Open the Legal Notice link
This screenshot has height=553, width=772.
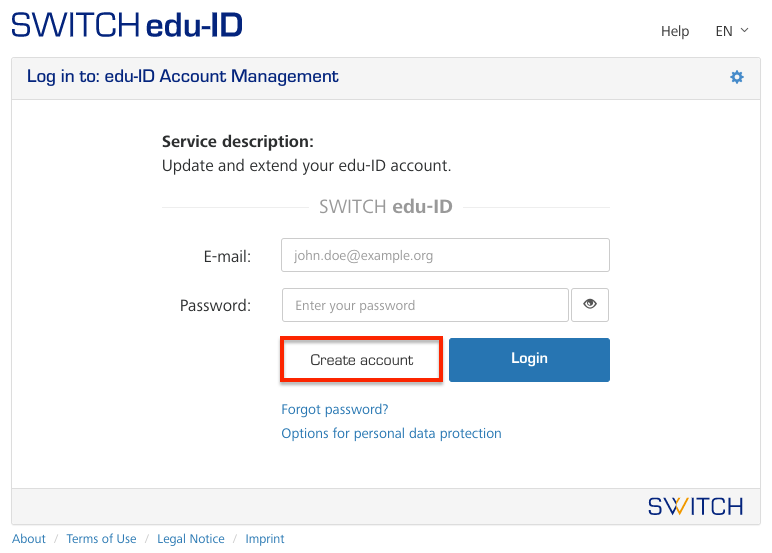(x=191, y=539)
